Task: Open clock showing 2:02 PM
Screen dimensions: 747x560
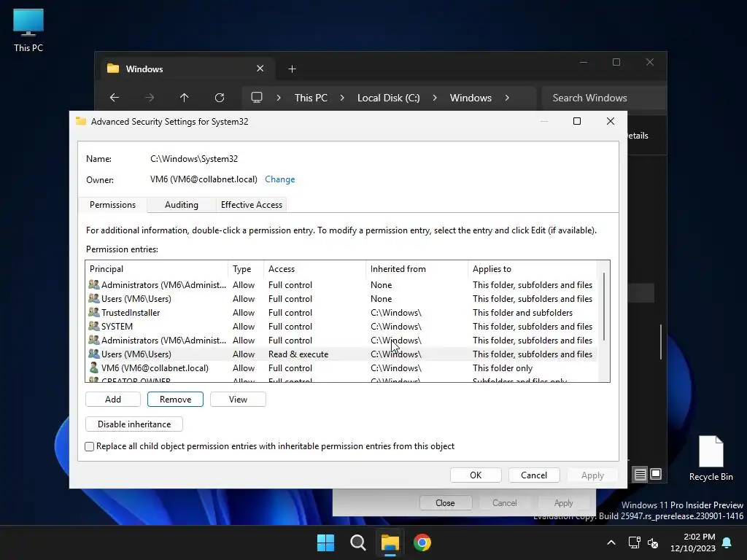Action: (x=693, y=542)
